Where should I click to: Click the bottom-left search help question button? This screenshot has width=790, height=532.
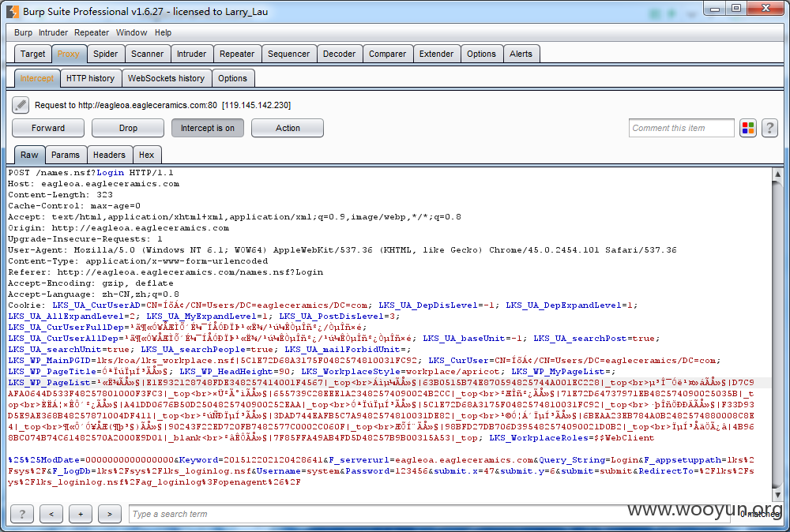[21, 514]
